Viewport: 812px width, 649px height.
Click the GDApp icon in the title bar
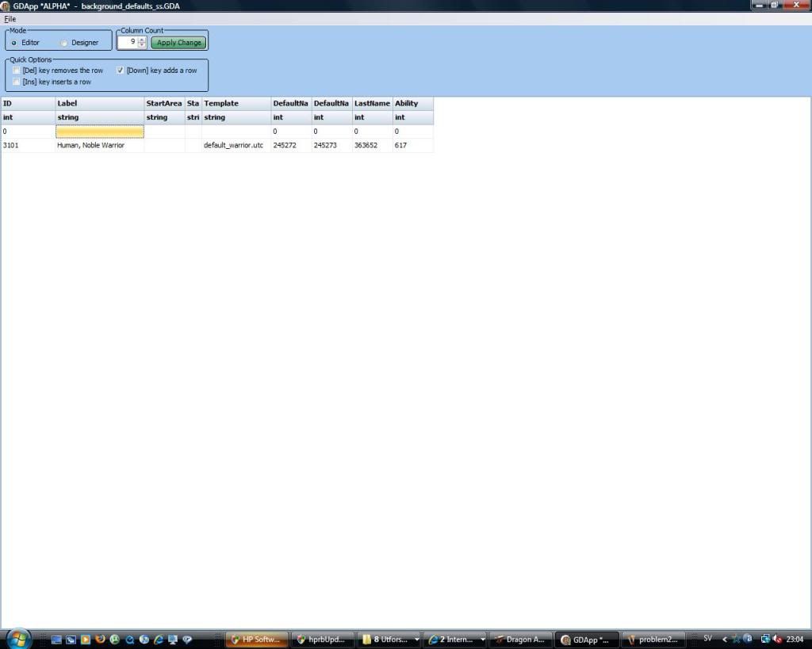pyautogui.click(x=6, y=6)
